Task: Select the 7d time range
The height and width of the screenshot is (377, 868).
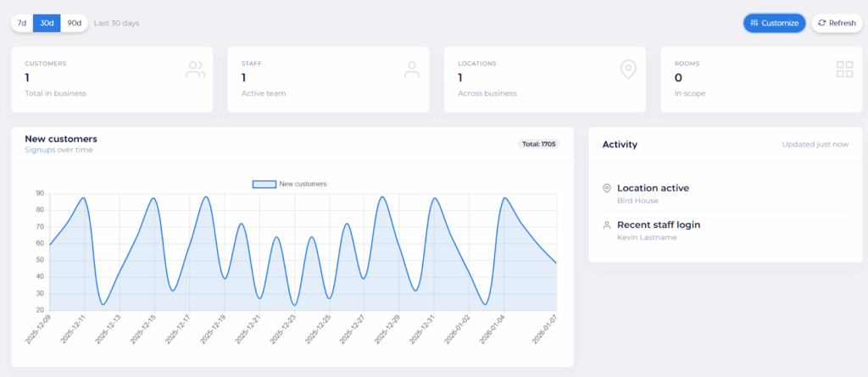Action: [x=22, y=23]
